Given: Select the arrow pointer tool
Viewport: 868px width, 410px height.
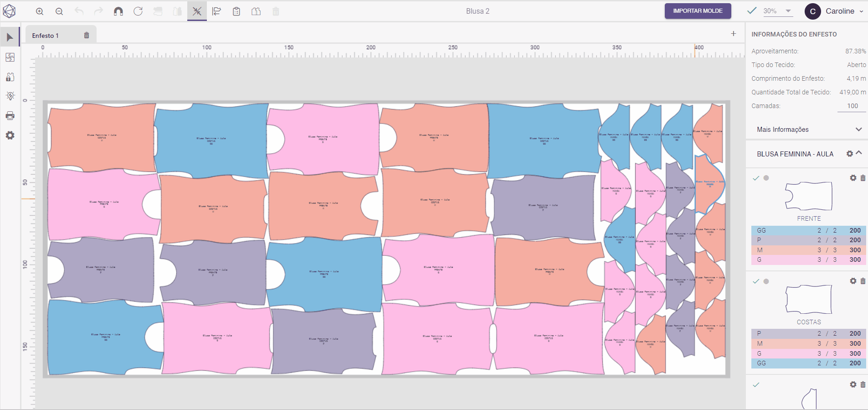Looking at the screenshot, I should coord(10,37).
